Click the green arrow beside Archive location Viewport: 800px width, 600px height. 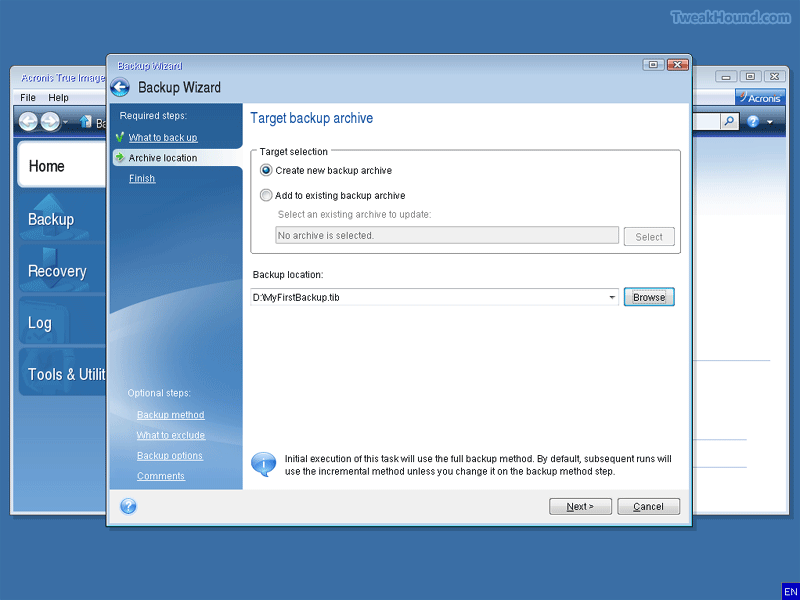[x=120, y=158]
